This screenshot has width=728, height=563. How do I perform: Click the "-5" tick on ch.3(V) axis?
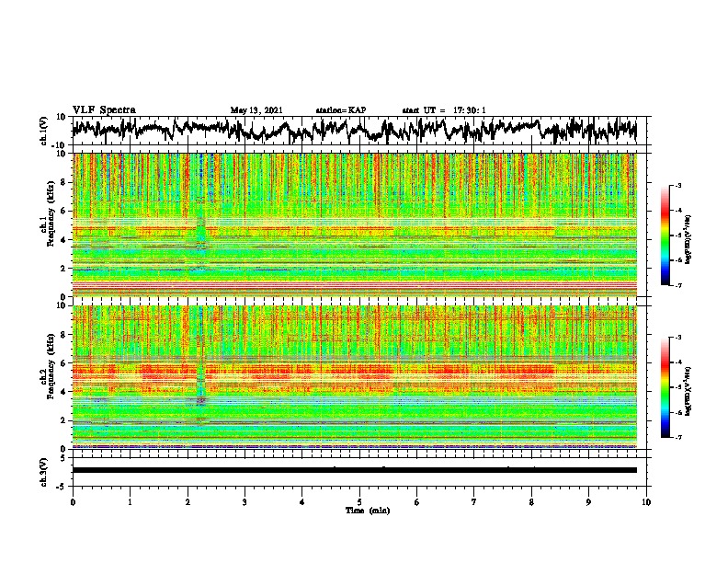tap(63, 487)
